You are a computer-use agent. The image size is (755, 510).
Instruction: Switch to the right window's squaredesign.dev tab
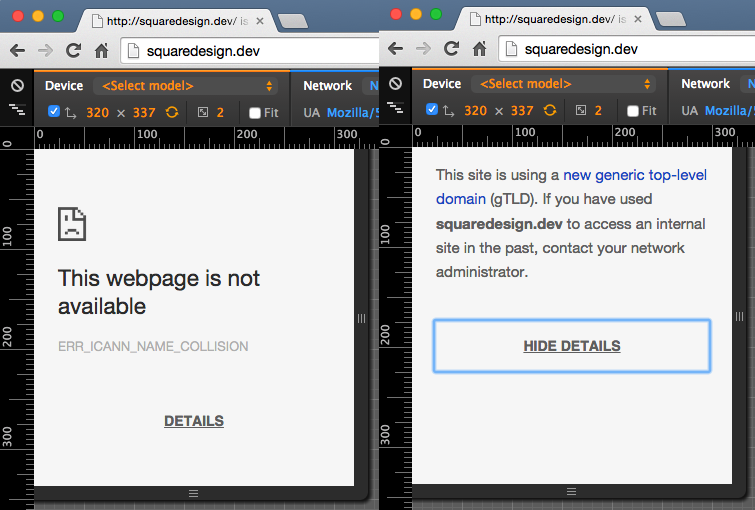click(553, 20)
